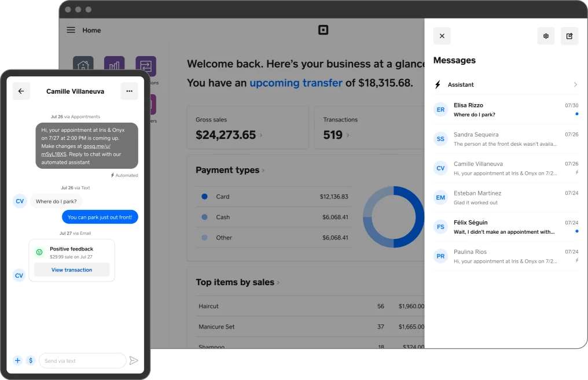The image size is (588, 380).
Task: Click the upcoming transfer link
Action: 296,83
